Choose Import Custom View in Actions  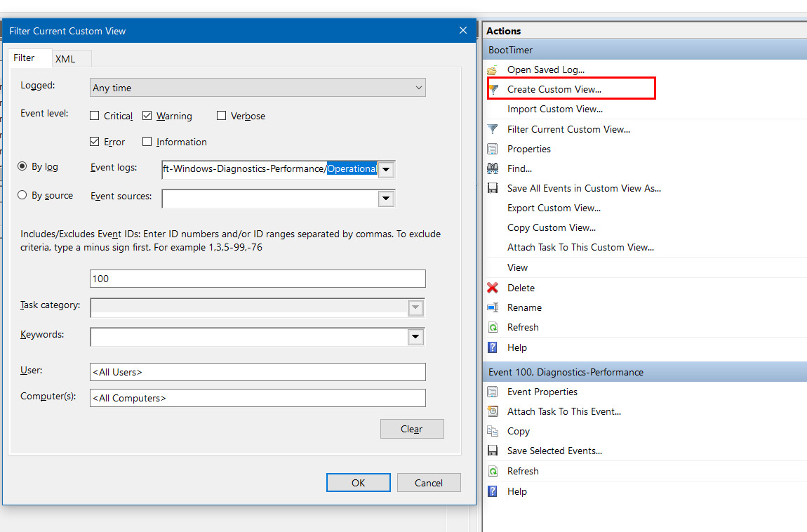point(554,109)
